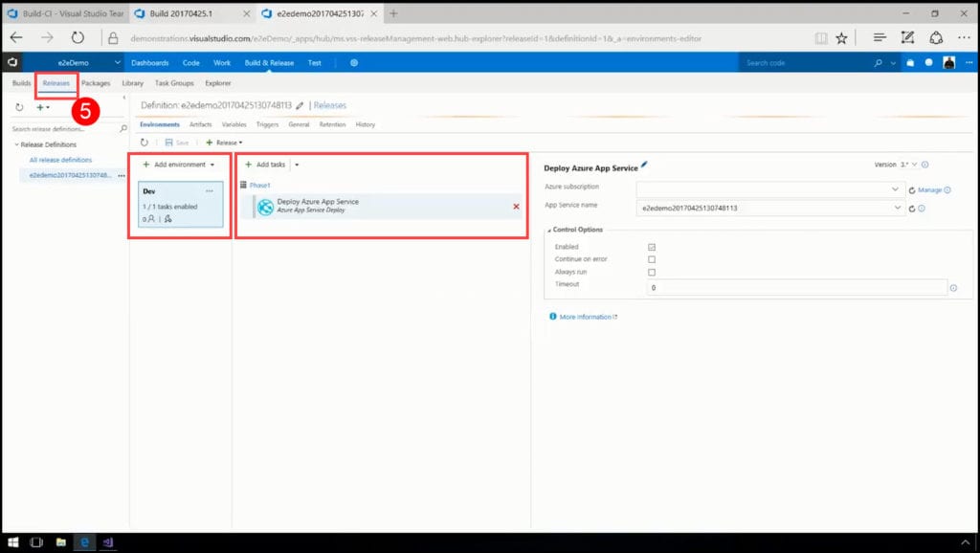980x553 pixels.
Task: Rename the task using the blue pencil icon
Action: (x=644, y=165)
